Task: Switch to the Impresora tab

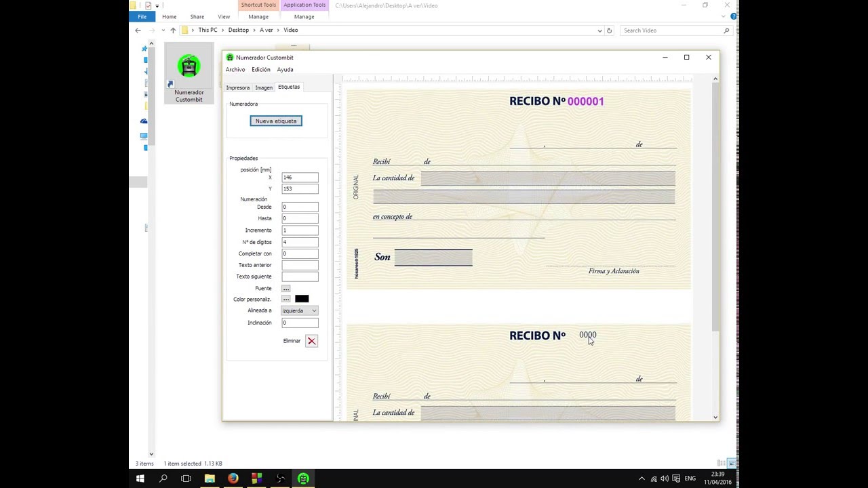Action: coord(237,87)
